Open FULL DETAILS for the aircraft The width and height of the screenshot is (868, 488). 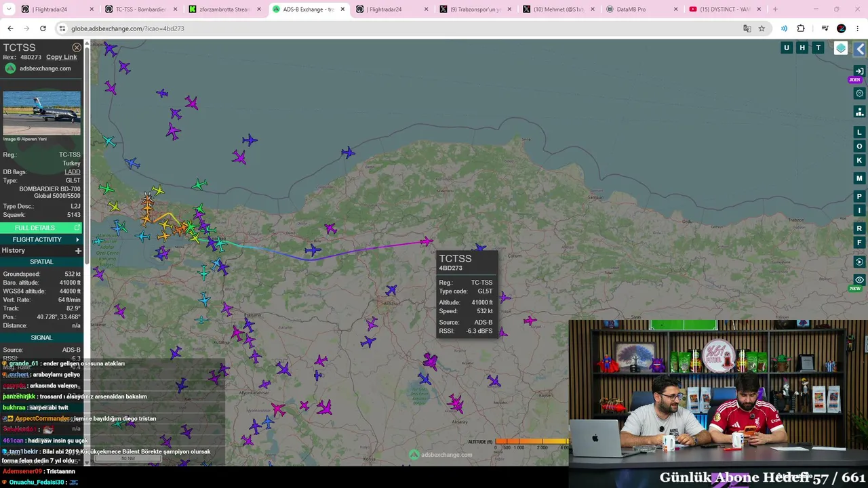(x=41, y=228)
